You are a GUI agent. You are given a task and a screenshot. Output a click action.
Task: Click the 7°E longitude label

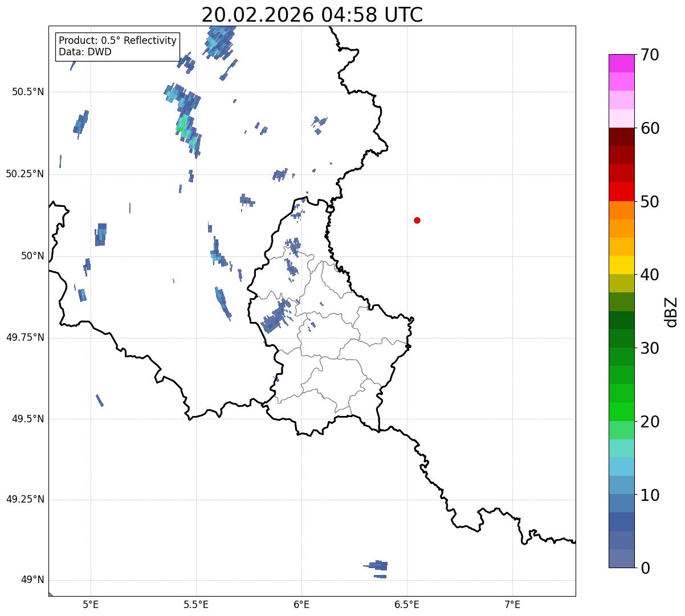[x=512, y=603]
